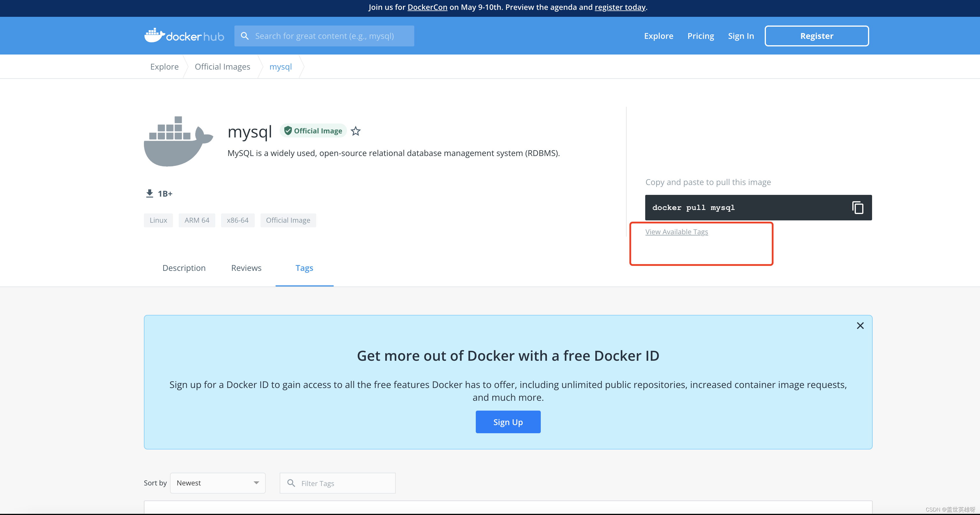Click inside the Filter Tags input field
Screen dimensions: 980x515
[339, 483]
